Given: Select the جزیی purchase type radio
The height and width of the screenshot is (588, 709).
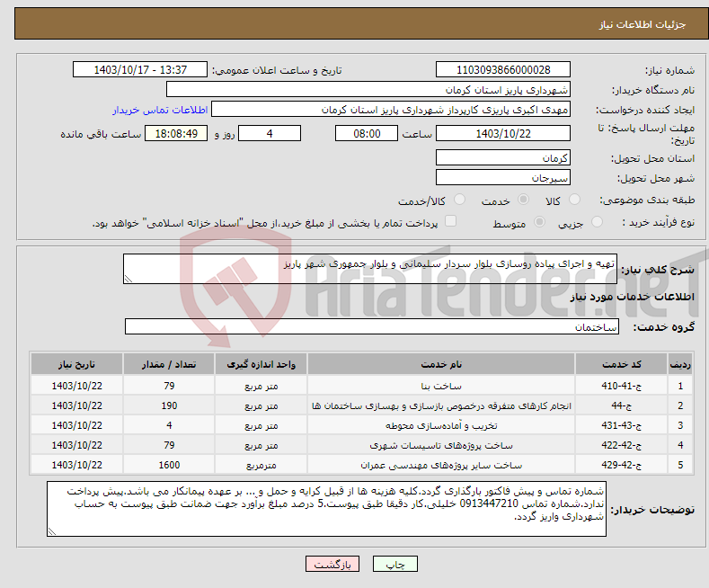Looking at the screenshot, I should click(x=597, y=222).
